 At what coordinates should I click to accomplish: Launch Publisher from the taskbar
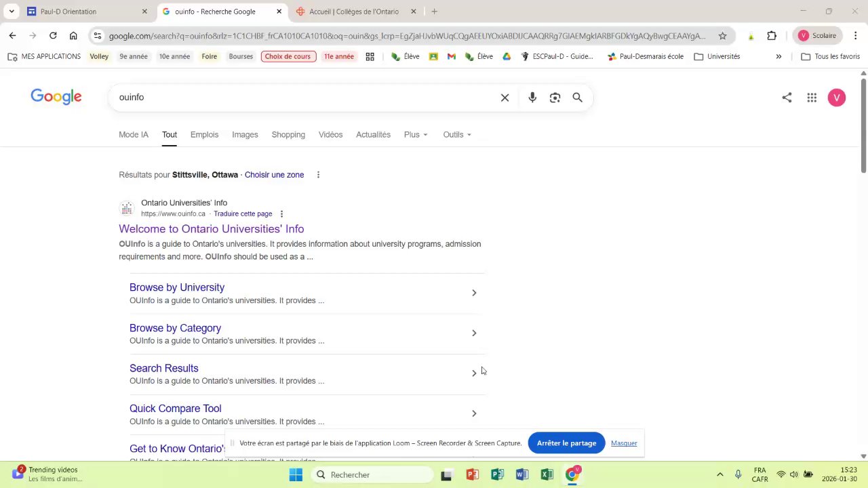click(497, 474)
